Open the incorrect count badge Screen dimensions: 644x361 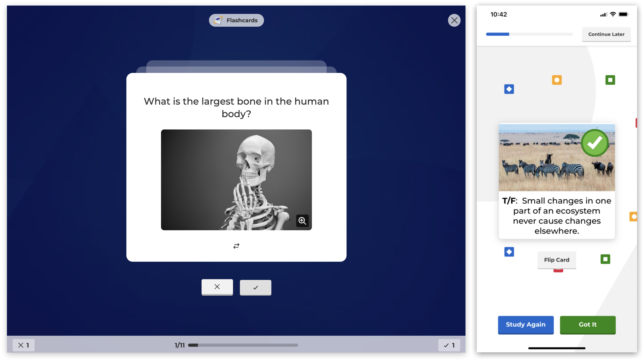tap(23, 345)
